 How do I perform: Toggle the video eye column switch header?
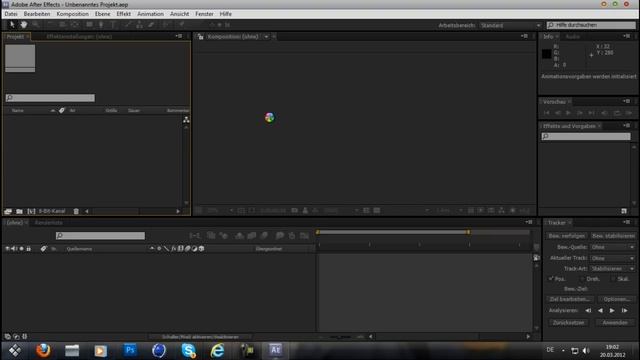click(7, 249)
